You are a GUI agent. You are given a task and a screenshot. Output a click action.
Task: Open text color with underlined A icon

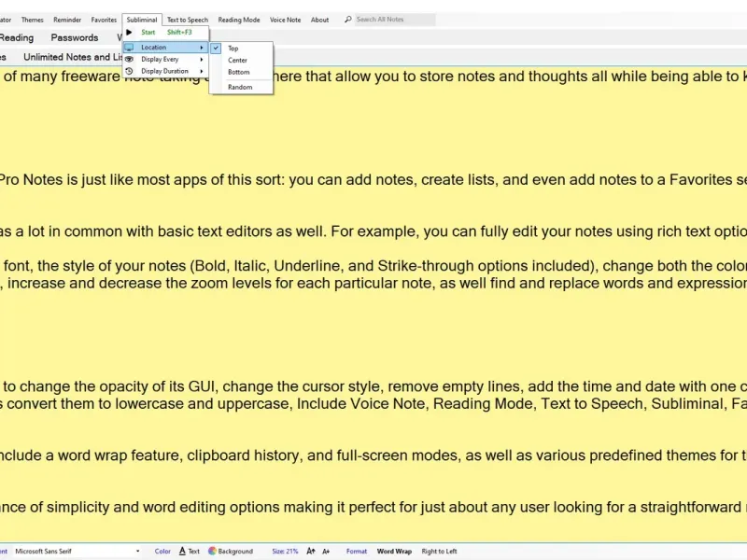point(182,551)
